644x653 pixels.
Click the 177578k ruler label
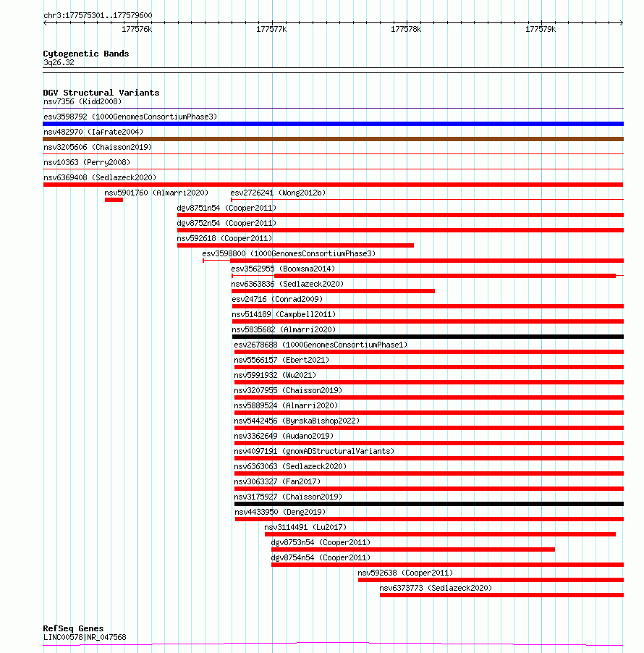[x=406, y=29]
